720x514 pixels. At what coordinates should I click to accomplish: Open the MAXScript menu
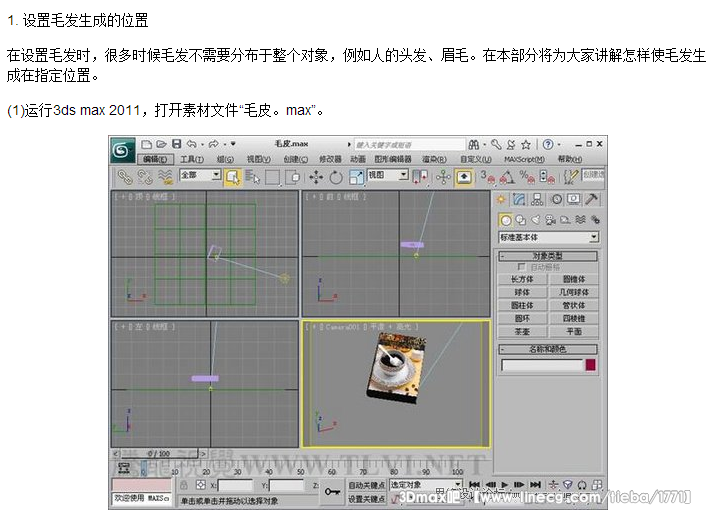pyautogui.click(x=524, y=159)
